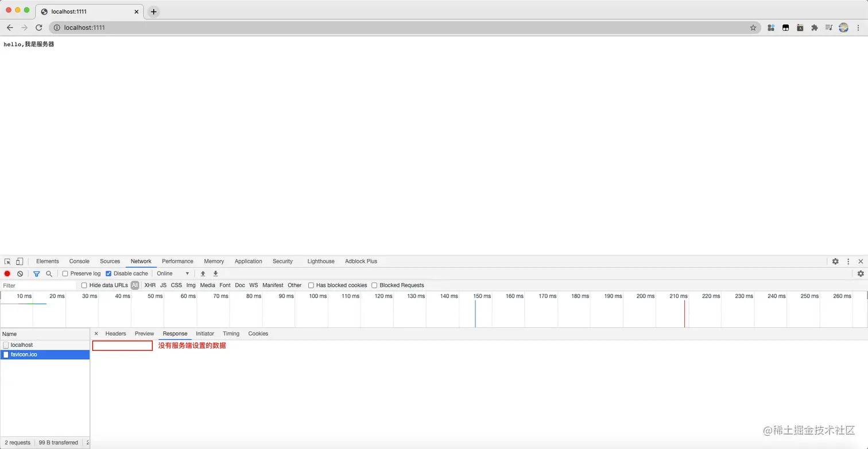Screen dimensions: 868x449
Task: Show the request Headers tab
Action: point(115,334)
